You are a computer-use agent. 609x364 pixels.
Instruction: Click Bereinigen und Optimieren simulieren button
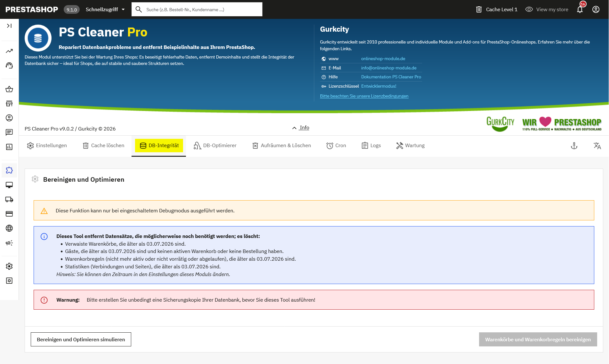coord(81,339)
